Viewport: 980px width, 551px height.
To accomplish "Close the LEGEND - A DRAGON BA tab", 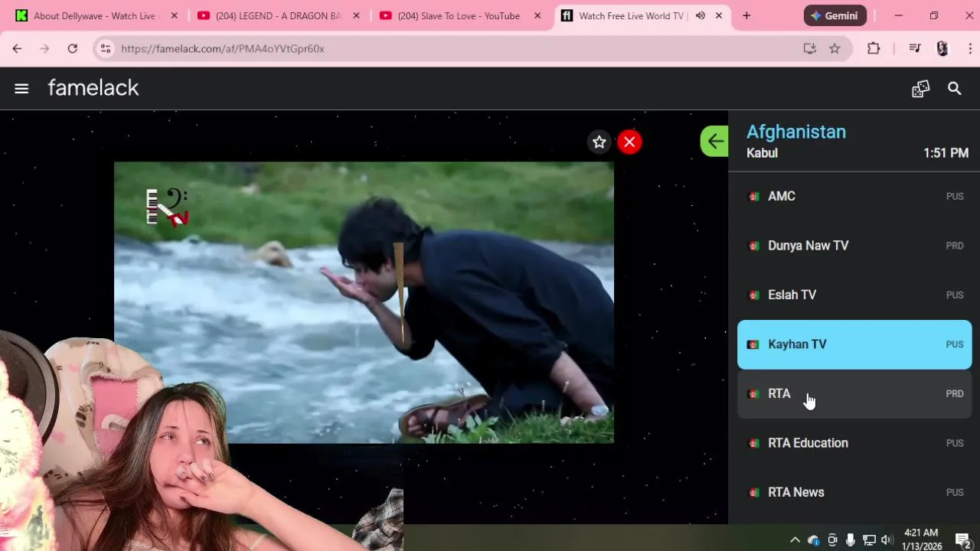I will (356, 15).
